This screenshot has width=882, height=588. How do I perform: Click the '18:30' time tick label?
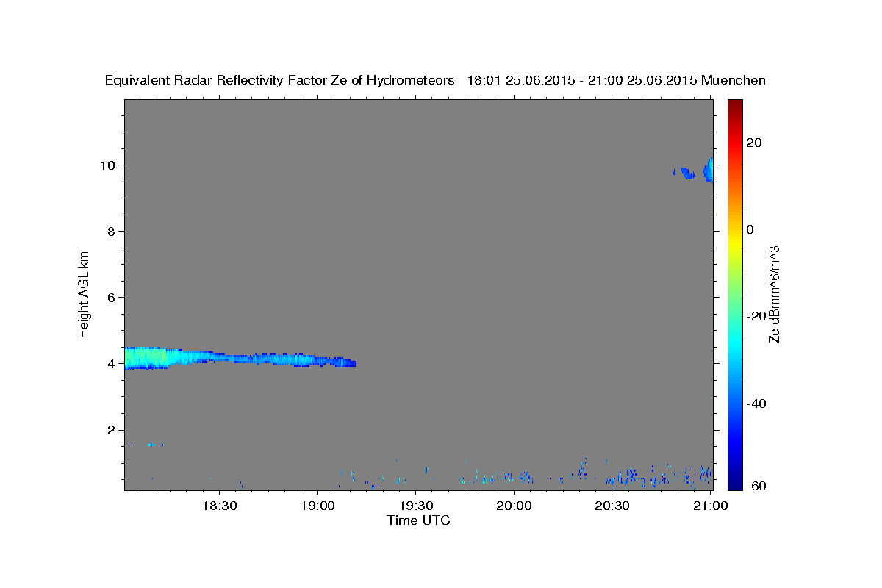tap(218, 506)
